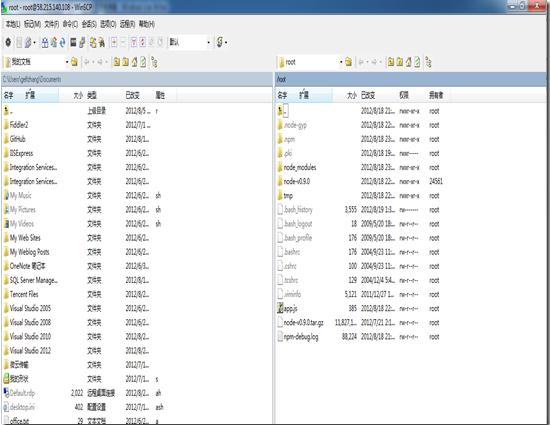Click the Compare Directories toolbar icon
The width and height of the screenshot is (550, 425).
tap(45, 42)
